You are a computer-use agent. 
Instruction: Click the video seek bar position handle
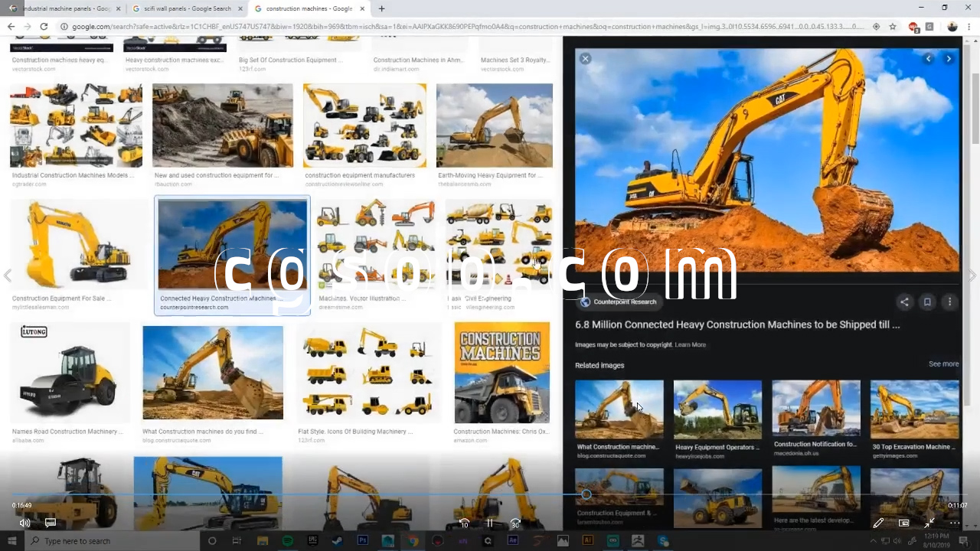click(586, 494)
